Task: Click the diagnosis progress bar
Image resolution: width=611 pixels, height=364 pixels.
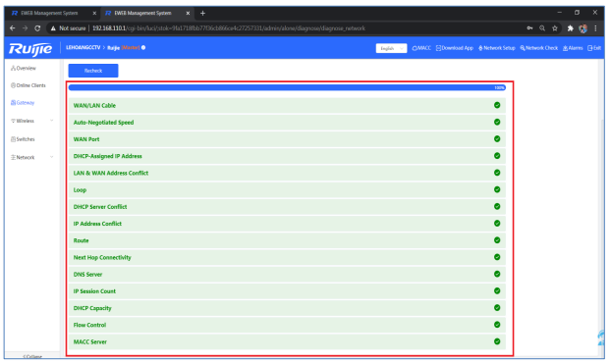Action: [287, 87]
